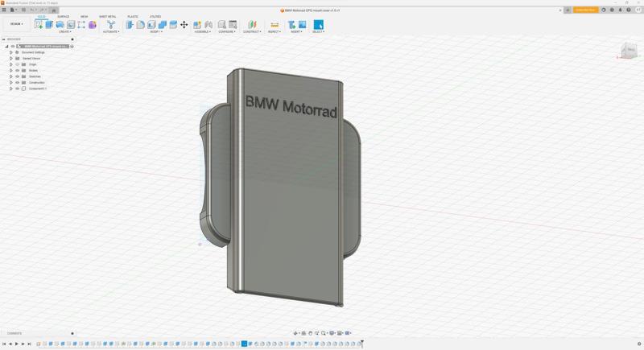Select the Create Sketch tool

coord(39,25)
